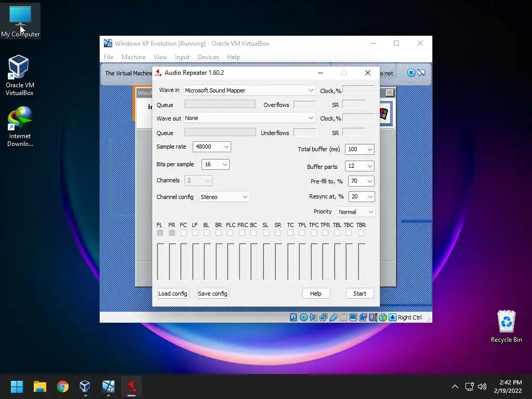Image resolution: width=532 pixels, height=399 pixels.
Task: Click the mouse integration globe icon in status bar
Action: click(383, 317)
